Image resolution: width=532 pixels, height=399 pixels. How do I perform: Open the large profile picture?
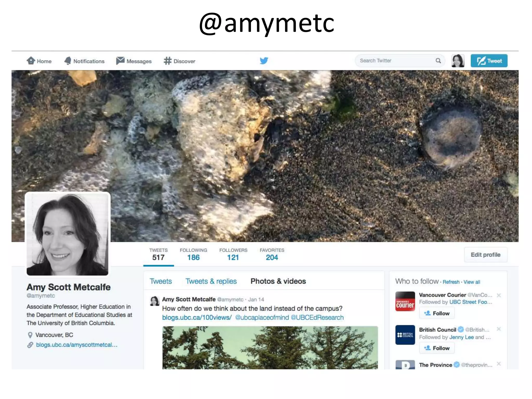pyautogui.click(x=68, y=234)
